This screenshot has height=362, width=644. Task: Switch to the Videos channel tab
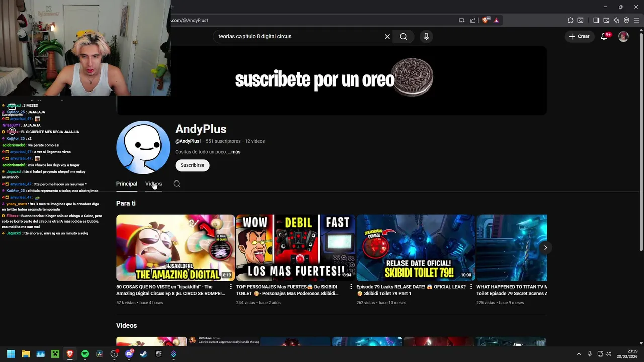click(153, 184)
